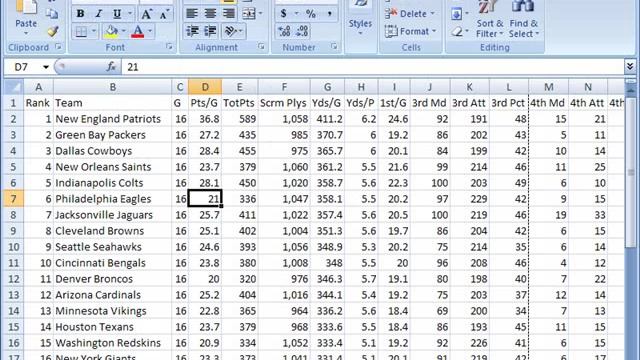The image size is (640, 360).
Task: Click cell containing Minnesota Vikings
Action: point(112,311)
